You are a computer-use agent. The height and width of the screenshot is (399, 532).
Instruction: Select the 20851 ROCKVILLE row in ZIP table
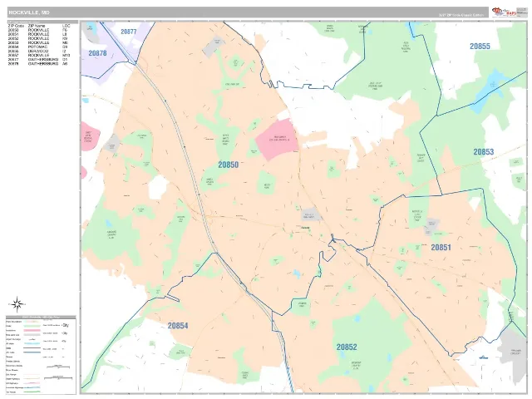[37, 34]
